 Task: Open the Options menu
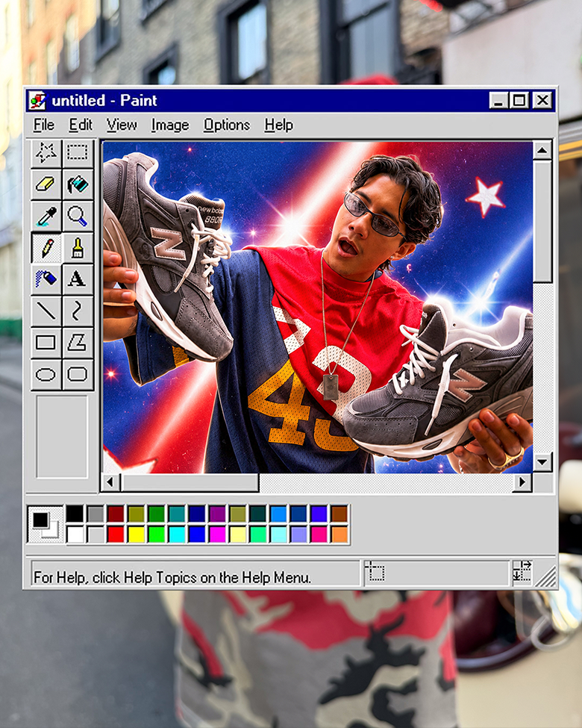click(227, 125)
